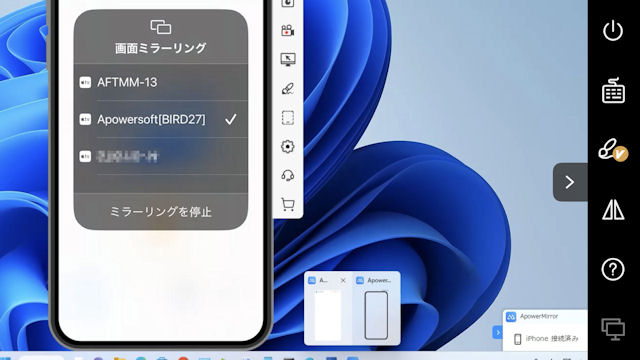Screen dimensions: 640x360
Task: Close the first ApowerMirror taskbar preview
Action: [343, 280]
